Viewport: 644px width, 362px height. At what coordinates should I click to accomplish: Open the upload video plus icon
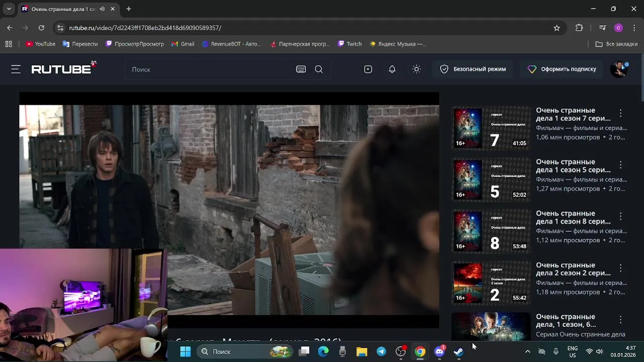[368, 69]
